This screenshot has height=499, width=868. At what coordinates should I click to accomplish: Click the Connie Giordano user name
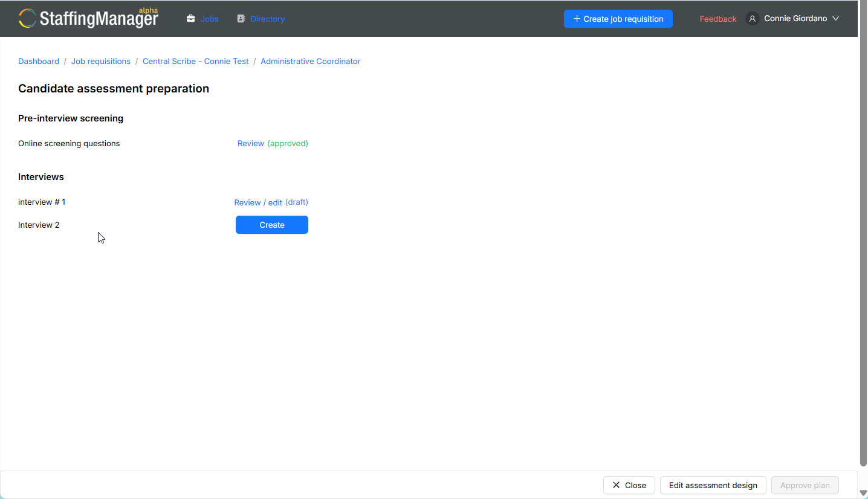(795, 19)
